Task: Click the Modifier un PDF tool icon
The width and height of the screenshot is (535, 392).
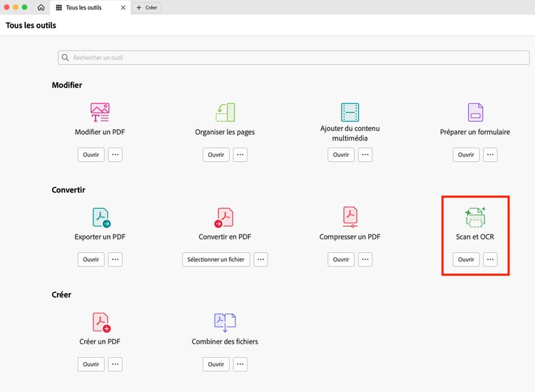Action: pyautogui.click(x=100, y=112)
